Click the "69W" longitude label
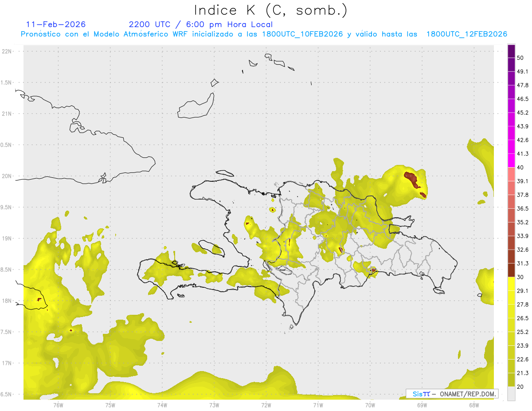 point(422,405)
